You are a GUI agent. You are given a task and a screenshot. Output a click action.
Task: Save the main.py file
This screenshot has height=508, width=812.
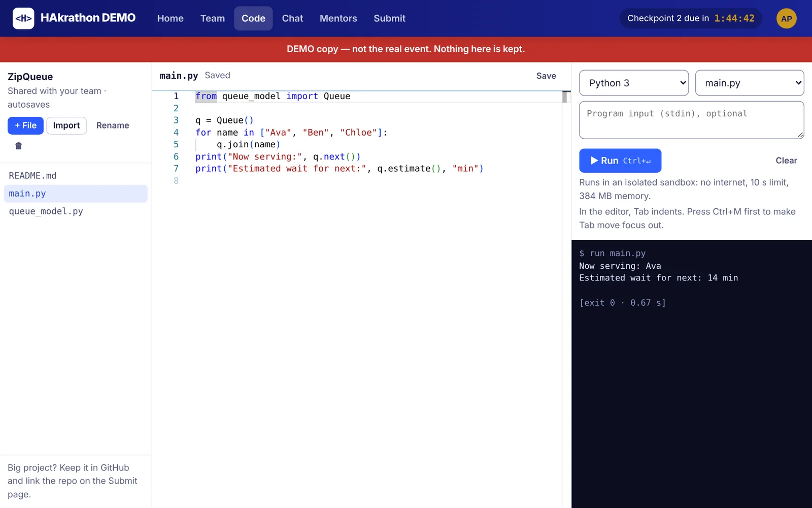pos(546,76)
